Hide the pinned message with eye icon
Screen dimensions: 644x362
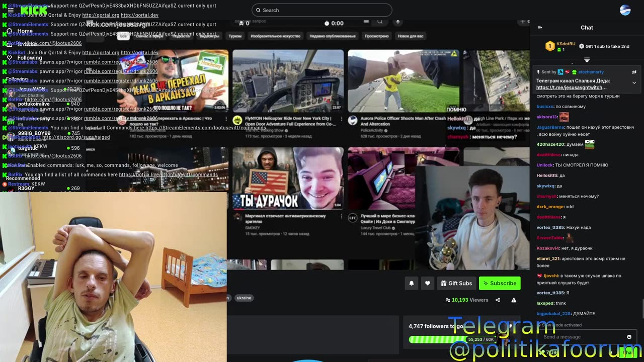coord(634,72)
